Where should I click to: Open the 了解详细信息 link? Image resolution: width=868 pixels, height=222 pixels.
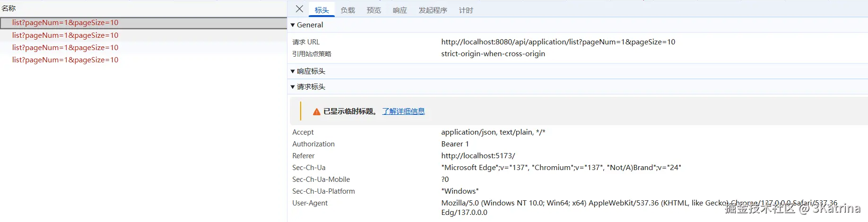coord(403,111)
